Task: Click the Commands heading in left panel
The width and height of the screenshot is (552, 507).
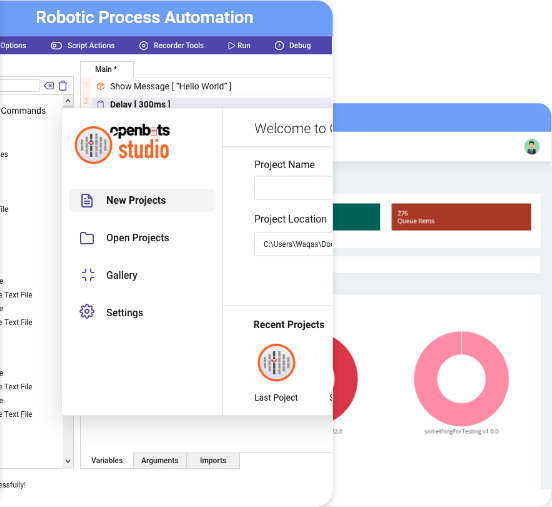Action: tap(23, 111)
